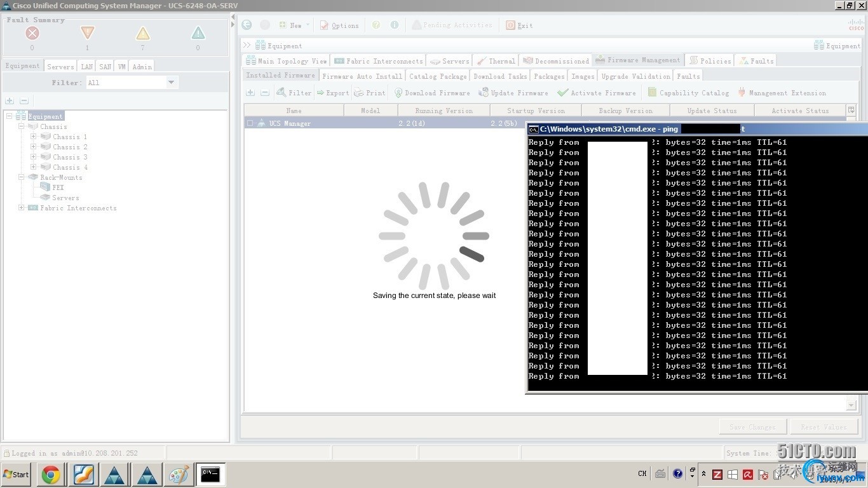Switch to SAN navigation tab

point(105,66)
